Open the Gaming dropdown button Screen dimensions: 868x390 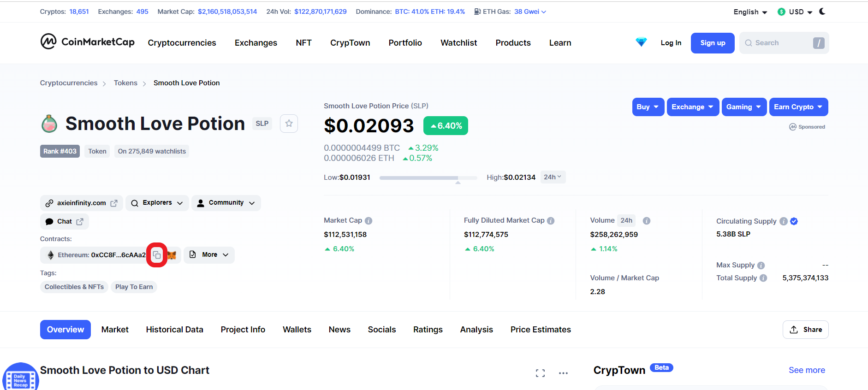[744, 107]
